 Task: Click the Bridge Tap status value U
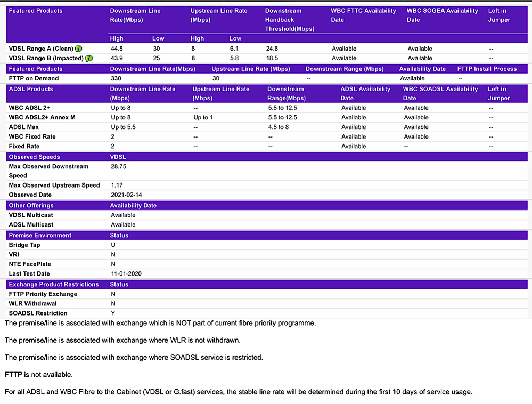(113, 245)
